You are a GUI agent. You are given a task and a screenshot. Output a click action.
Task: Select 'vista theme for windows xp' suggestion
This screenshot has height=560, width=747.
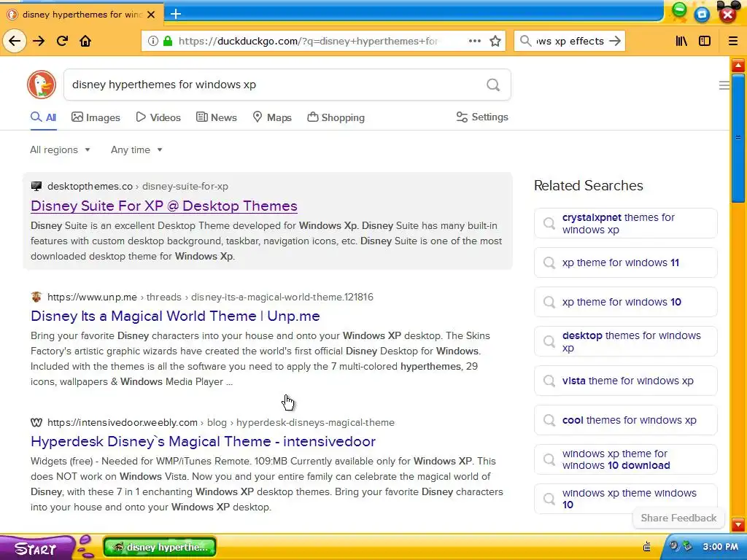pos(625,381)
